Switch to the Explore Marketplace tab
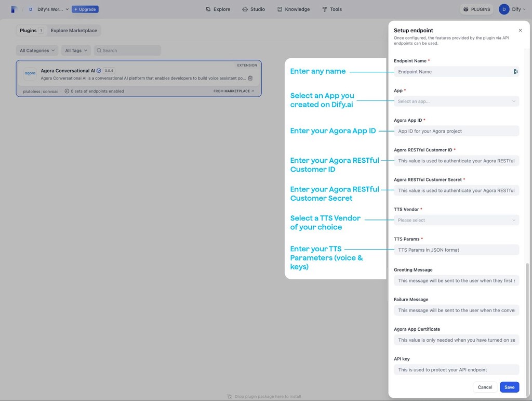532x401 pixels. [x=74, y=30]
